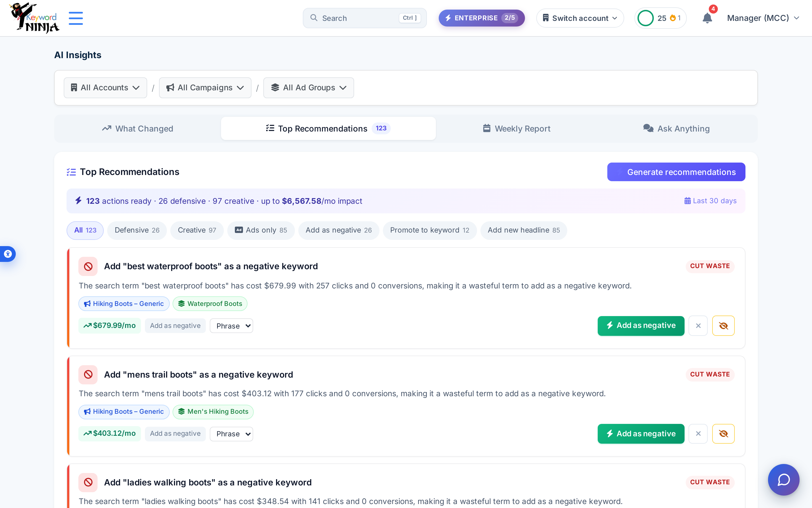
Task: Click the AI Insights page heading
Action: tap(78, 55)
